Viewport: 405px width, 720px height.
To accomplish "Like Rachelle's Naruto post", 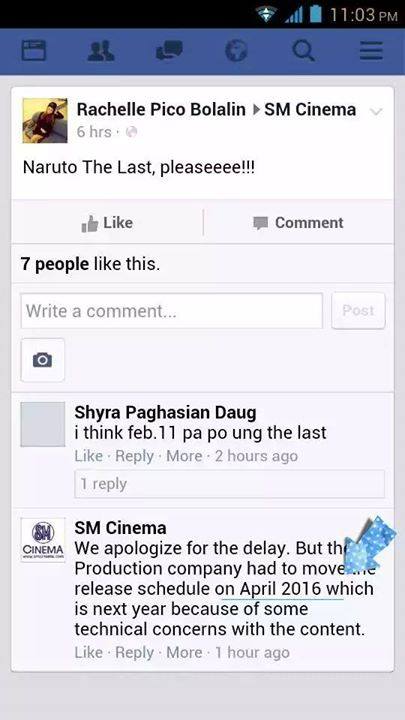I will [107, 223].
